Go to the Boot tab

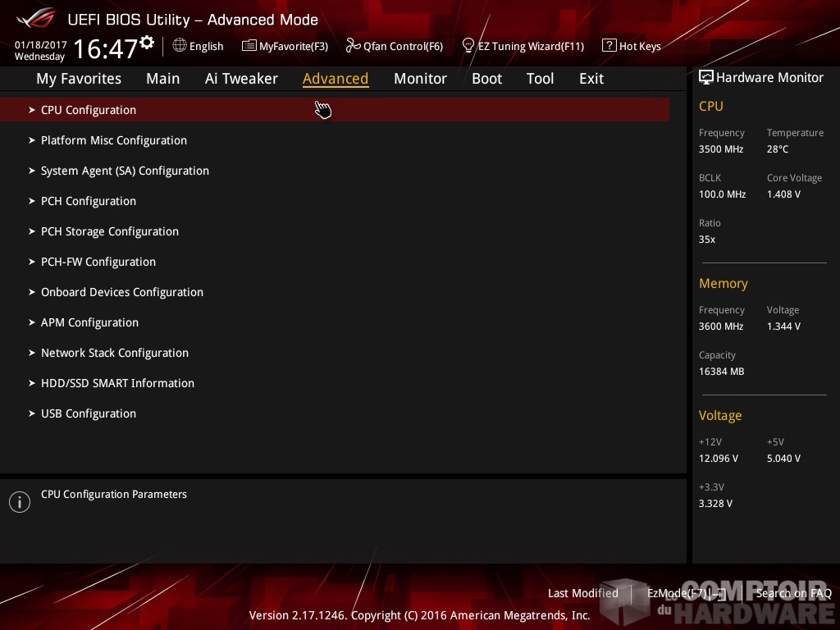[486, 79]
